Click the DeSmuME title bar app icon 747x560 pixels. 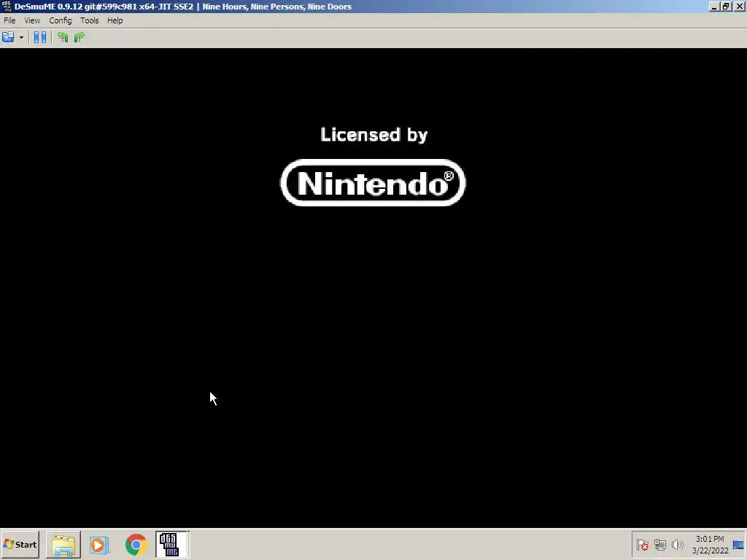7,6
